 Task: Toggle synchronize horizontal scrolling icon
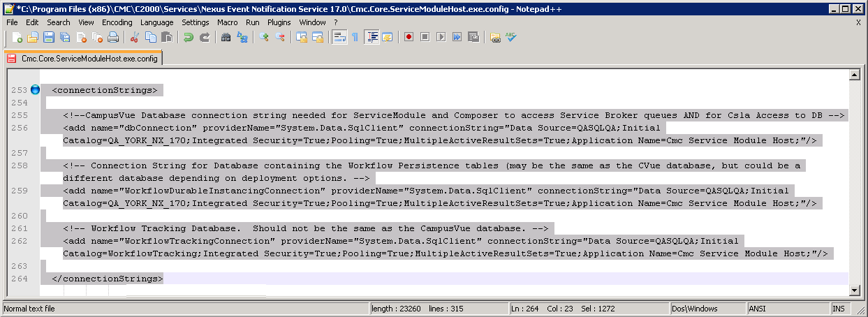pos(317,37)
